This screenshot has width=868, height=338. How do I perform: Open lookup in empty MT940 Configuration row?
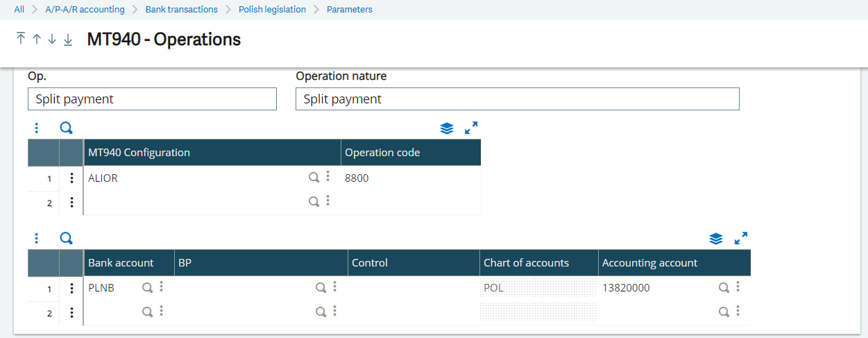[x=314, y=201]
